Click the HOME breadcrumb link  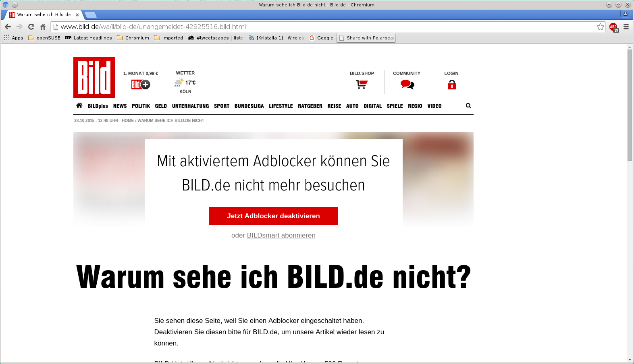pyautogui.click(x=128, y=120)
